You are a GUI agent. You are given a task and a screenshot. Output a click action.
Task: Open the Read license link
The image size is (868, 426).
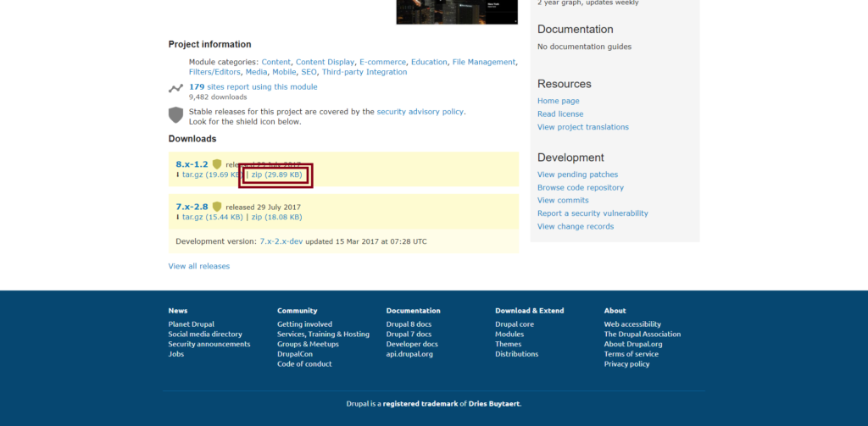560,114
